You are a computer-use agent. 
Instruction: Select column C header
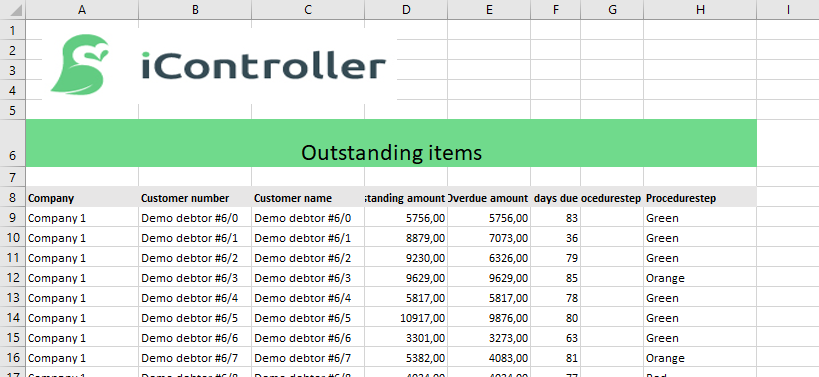[308, 9]
